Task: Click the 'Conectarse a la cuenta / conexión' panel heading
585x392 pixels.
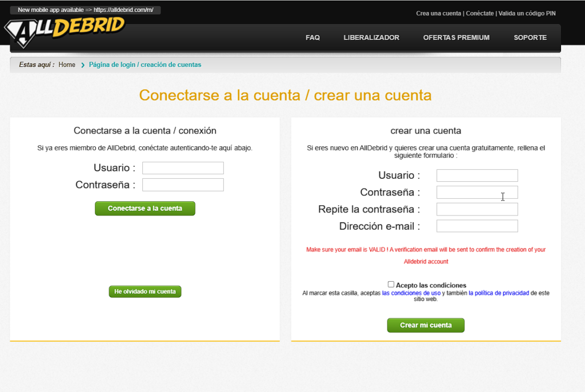Action: tap(145, 131)
